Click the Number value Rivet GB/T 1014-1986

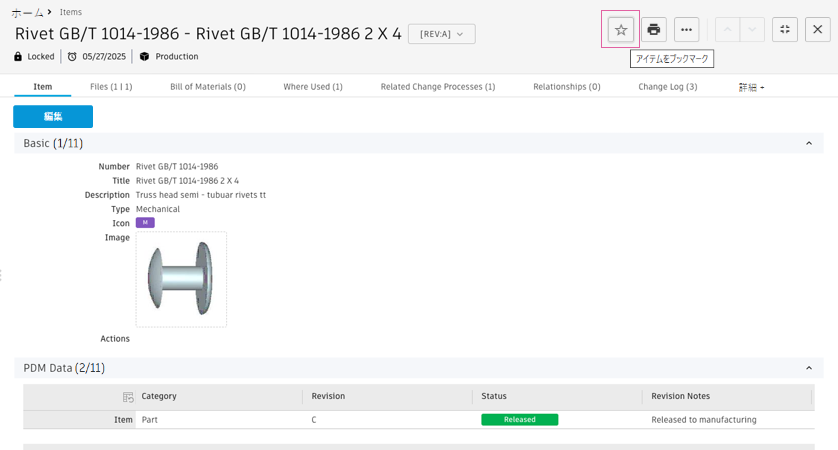(177, 166)
